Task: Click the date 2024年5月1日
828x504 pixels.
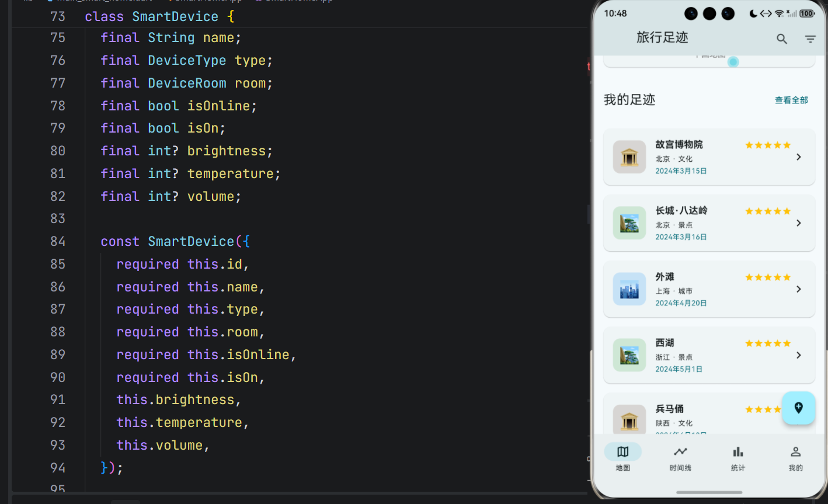Action: [679, 369]
